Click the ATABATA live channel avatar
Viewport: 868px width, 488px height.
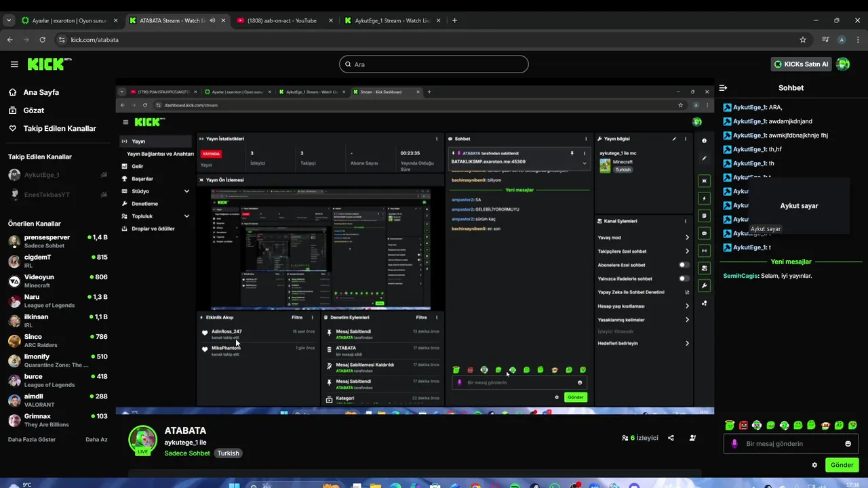[x=142, y=440]
